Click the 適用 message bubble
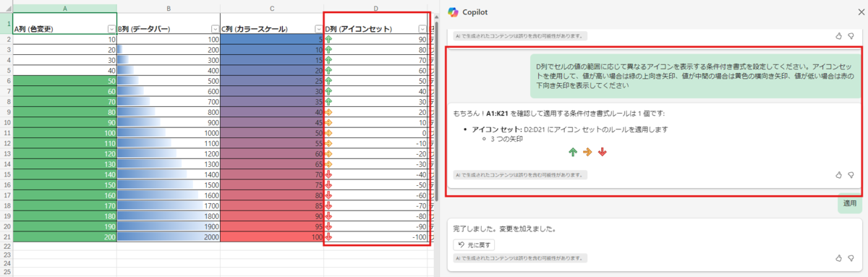 click(x=851, y=204)
